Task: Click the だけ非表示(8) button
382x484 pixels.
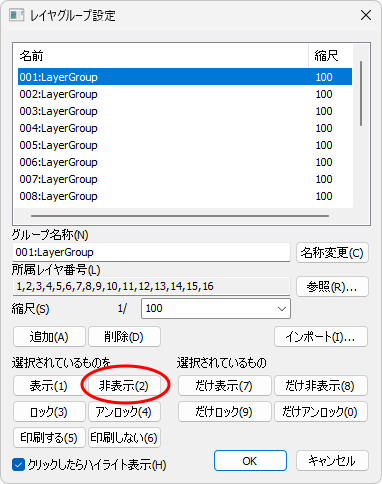Action: point(321,386)
